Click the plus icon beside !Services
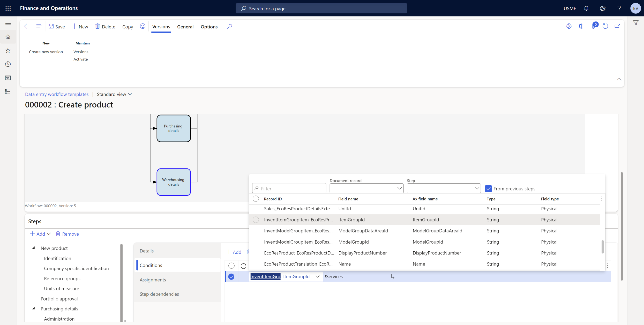This screenshot has width=644, height=325. pyautogui.click(x=392, y=276)
